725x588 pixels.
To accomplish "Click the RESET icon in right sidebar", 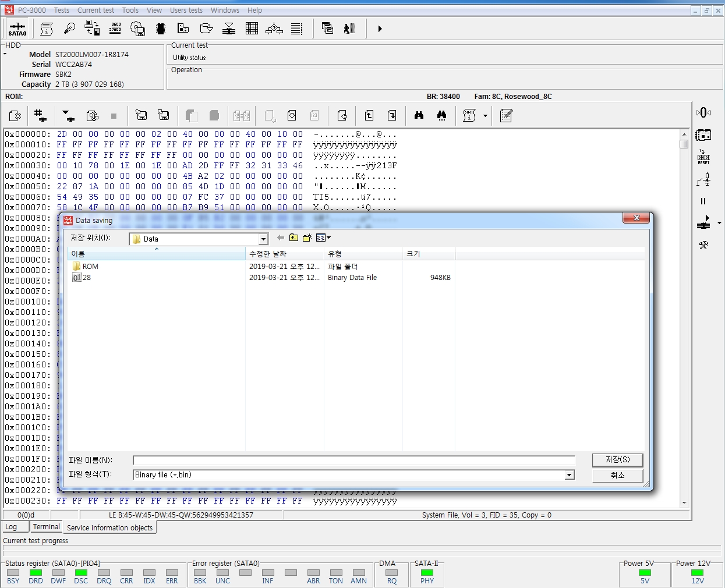I will [703, 157].
